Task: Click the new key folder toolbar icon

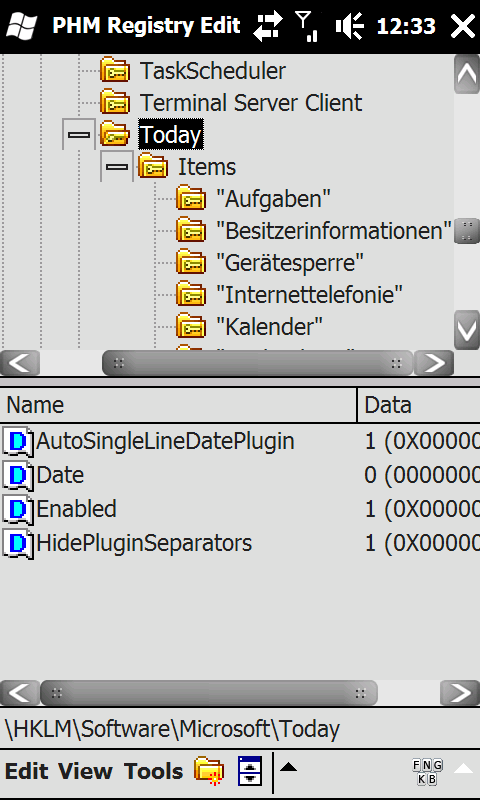Action: click(209, 770)
